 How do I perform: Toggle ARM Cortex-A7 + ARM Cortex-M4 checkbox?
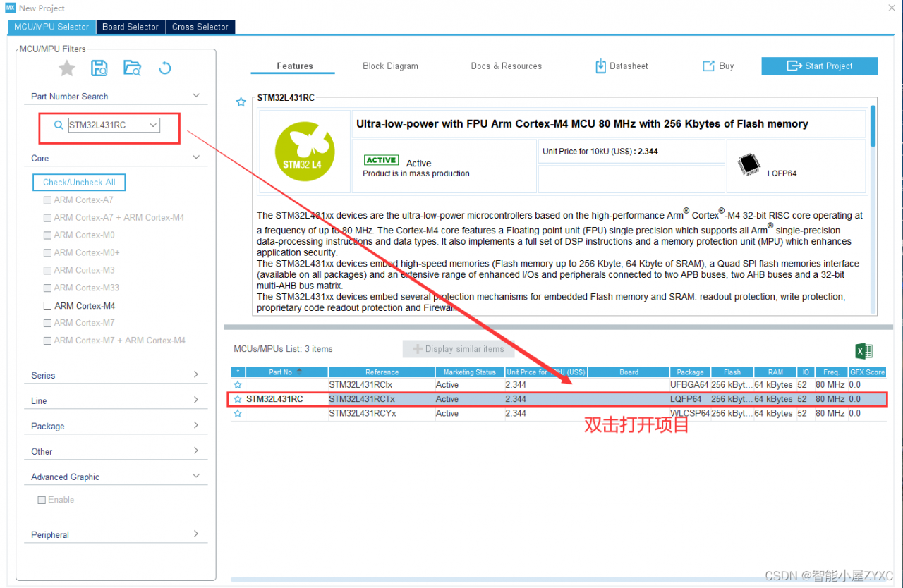[x=47, y=218]
